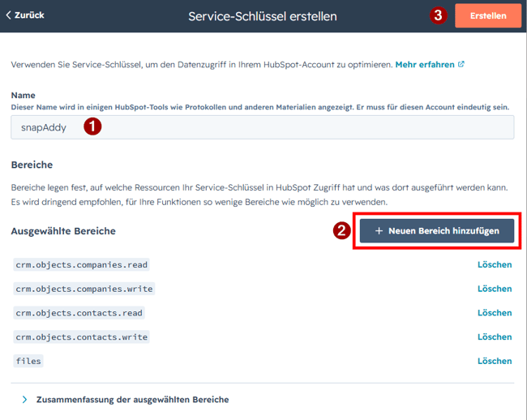Remove the crm.objects.contacts.write scope
Image resolution: width=527 pixels, height=420 pixels.
click(x=495, y=337)
